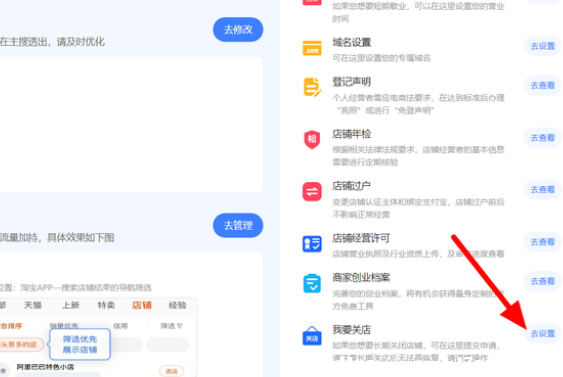The image size is (563, 377).
Task: Click the 登记声明 heading
Action: pos(352,82)
